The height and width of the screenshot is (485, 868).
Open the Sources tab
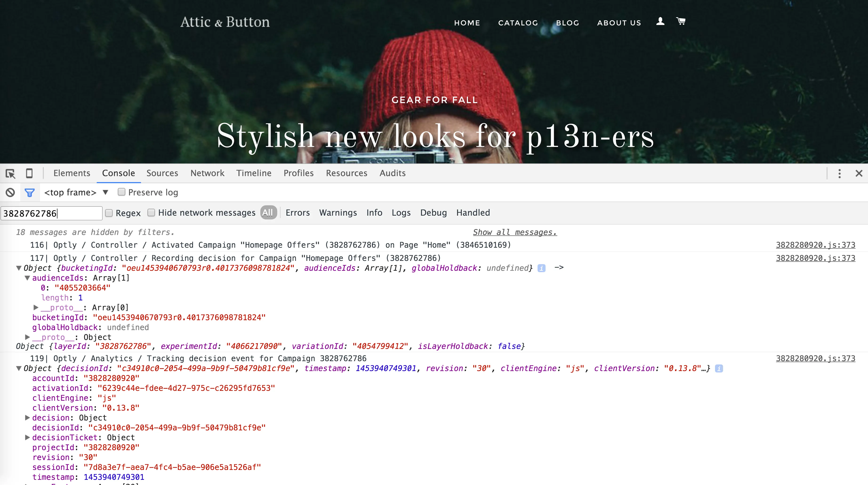coord(162,173)
